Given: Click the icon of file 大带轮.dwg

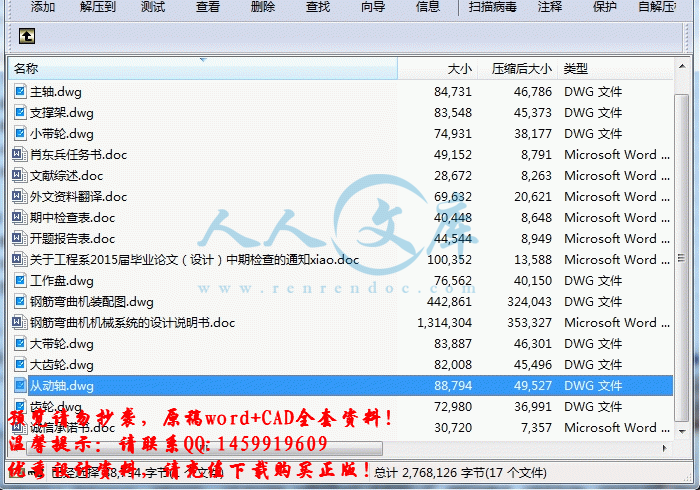Looking at the screenshot, I should click(20, 344).
